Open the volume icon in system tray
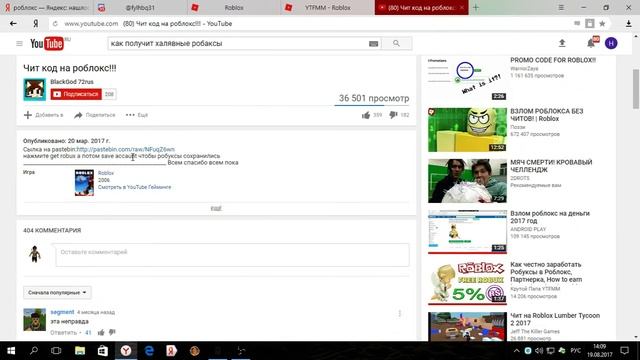This screenshot has width=640, height=360. point(539,351)
